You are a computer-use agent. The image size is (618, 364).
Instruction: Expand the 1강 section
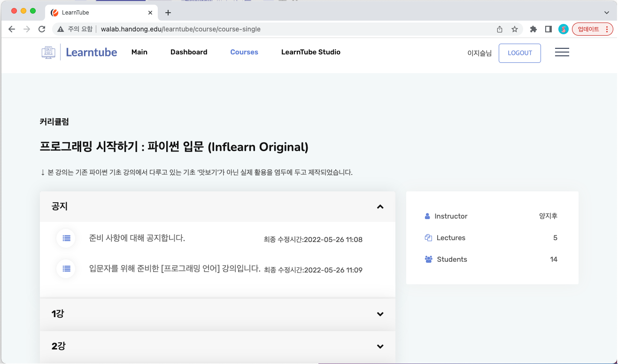380,314
